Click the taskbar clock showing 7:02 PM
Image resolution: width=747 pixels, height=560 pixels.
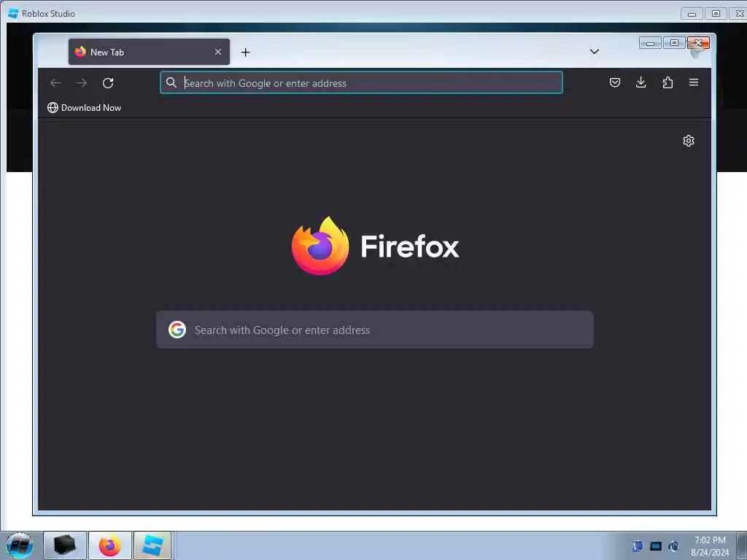(710, 545)
